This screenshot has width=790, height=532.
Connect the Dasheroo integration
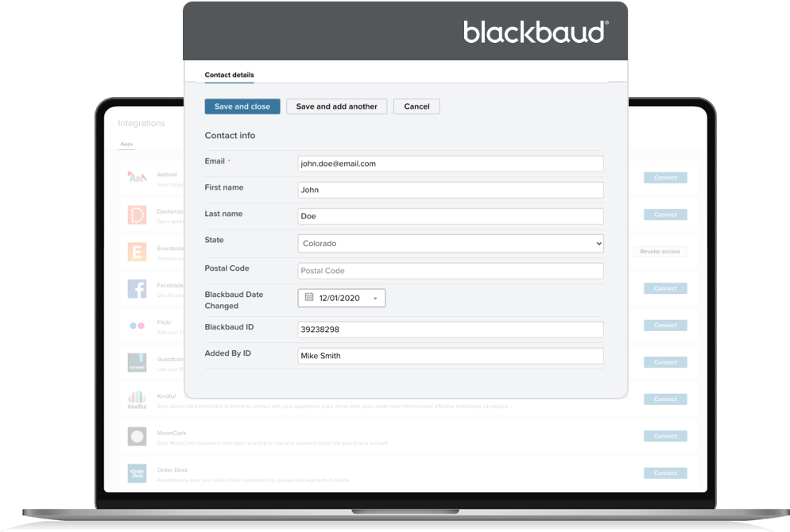(x=665, y=214)
